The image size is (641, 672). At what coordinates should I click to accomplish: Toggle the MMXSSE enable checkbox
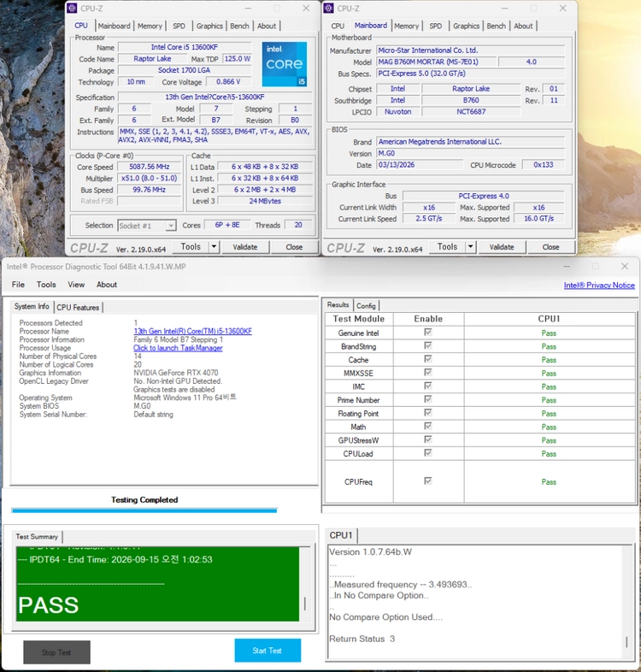coord(427,373)
